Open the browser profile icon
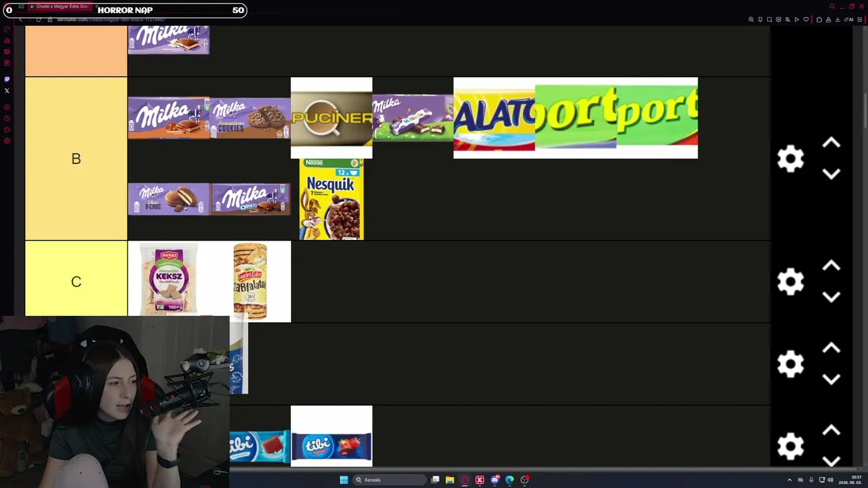The image size is (868, 488). tap(828, 20)
